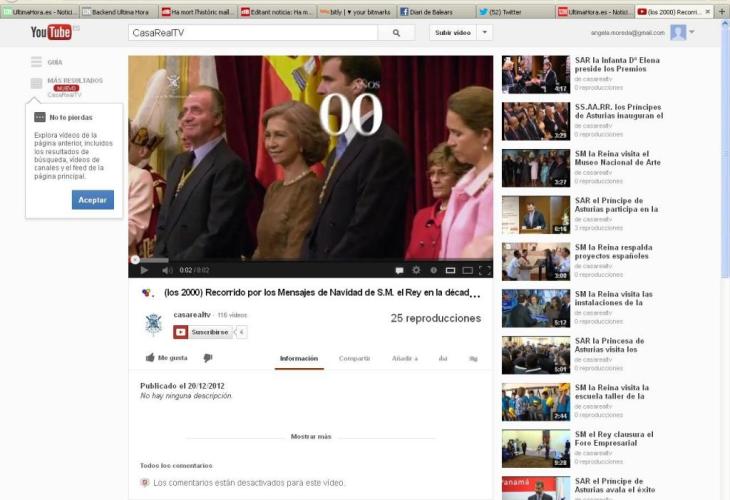
Task: Click the thumbs-down dislike icon
Action: coord(208,357)
